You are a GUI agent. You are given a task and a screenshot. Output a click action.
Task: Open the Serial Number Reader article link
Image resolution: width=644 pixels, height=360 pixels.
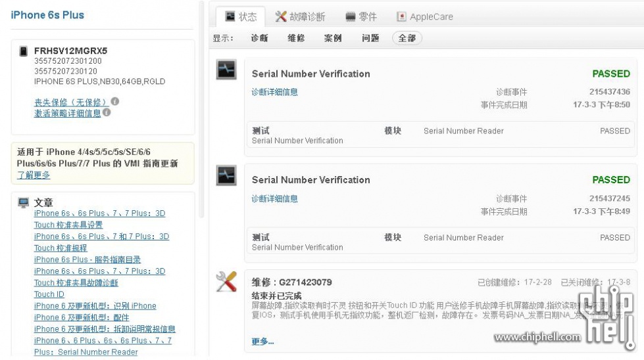pos(98,352)
